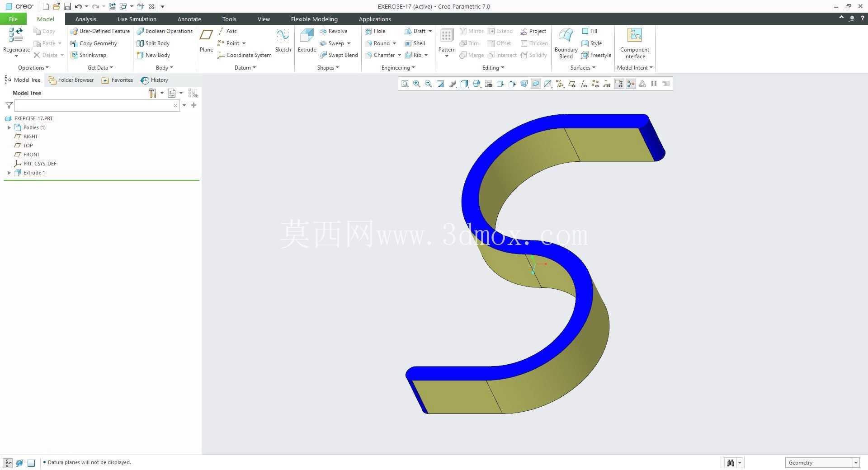This screenshot has height=470, width=868.
Task: Open a file using the folder icon
Action: (x=56, y=6)
